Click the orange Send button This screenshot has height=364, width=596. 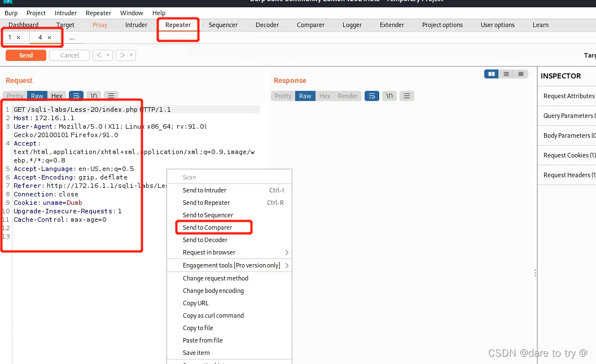point(25,55)
